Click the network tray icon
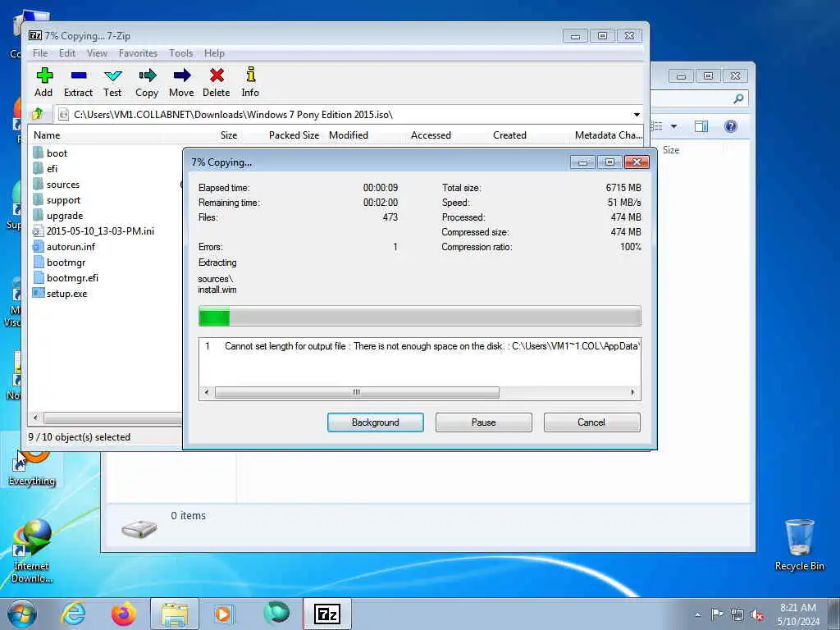 click(x=737, y=615)
